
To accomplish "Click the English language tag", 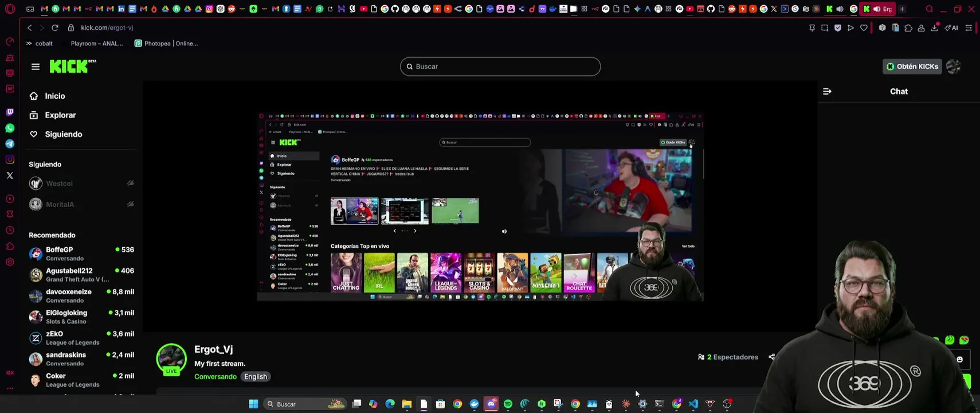I will pyautogui.click(x=256, y=377).
